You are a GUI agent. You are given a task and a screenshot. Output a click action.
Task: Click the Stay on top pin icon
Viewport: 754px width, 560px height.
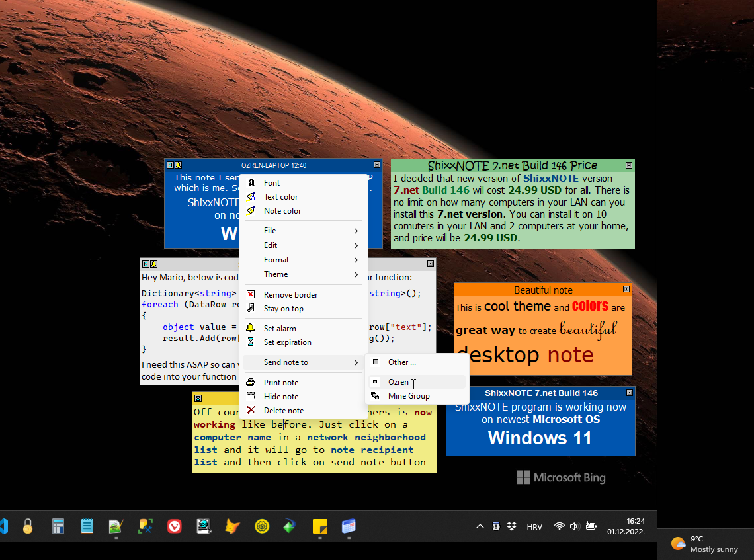point(251,308)
